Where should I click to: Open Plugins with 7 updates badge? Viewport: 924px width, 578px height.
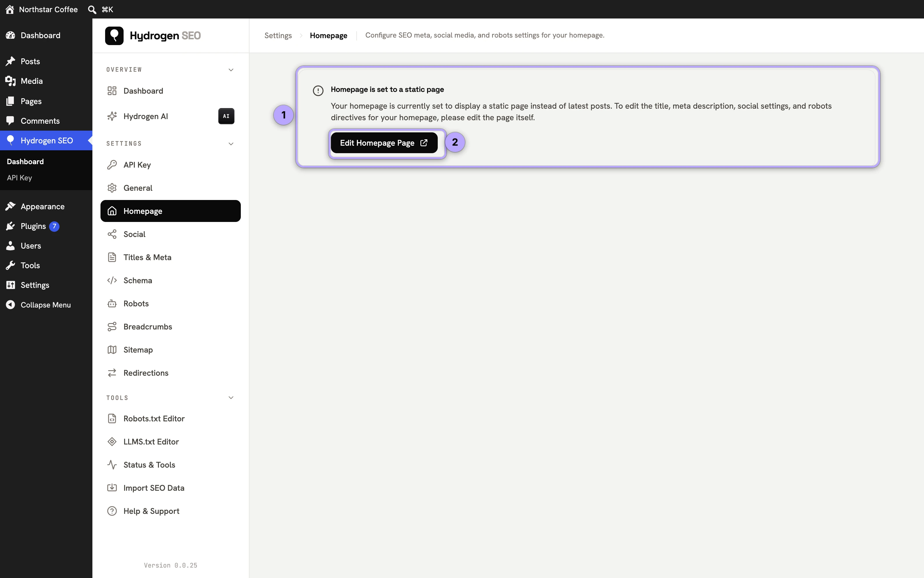click(46, 226)
